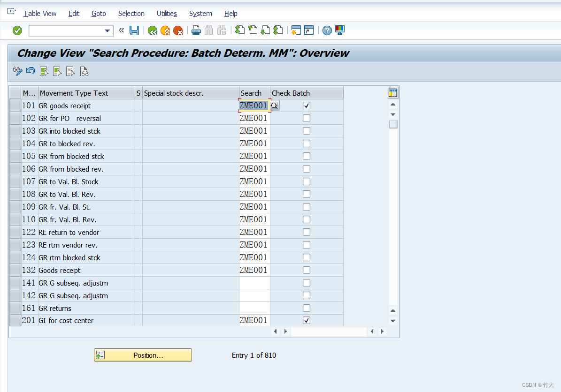Click the Customize Local Layout monitor icon
561x392 pixels.
(x=339, y=30)
